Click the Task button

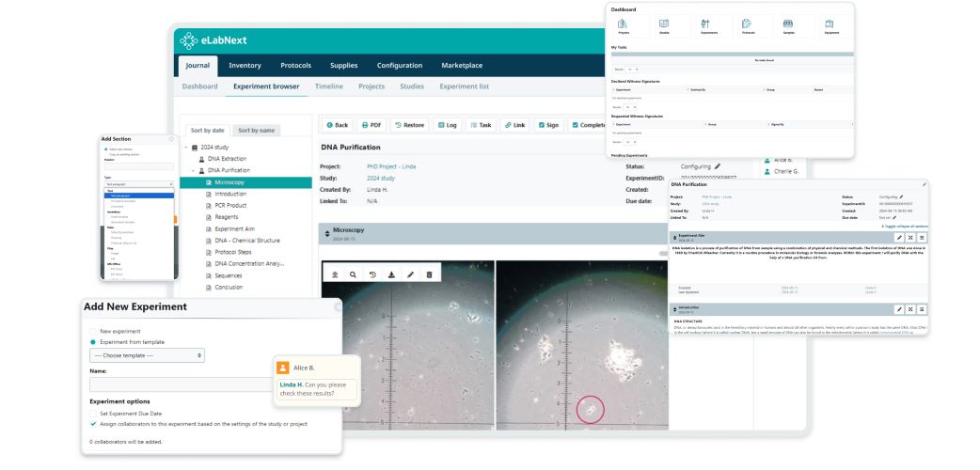(481, 125)
